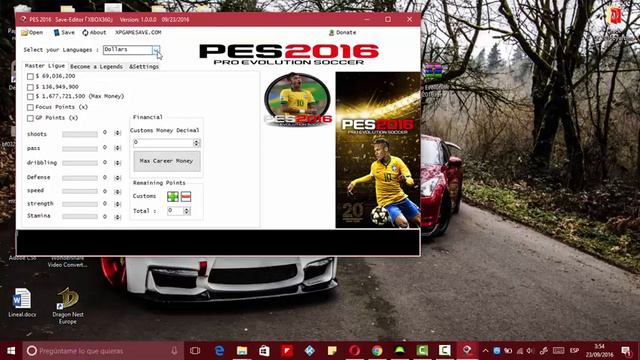Click the Cortana microphone icon
The height and width of the screenshot is (360, 640).
(174, 351)
